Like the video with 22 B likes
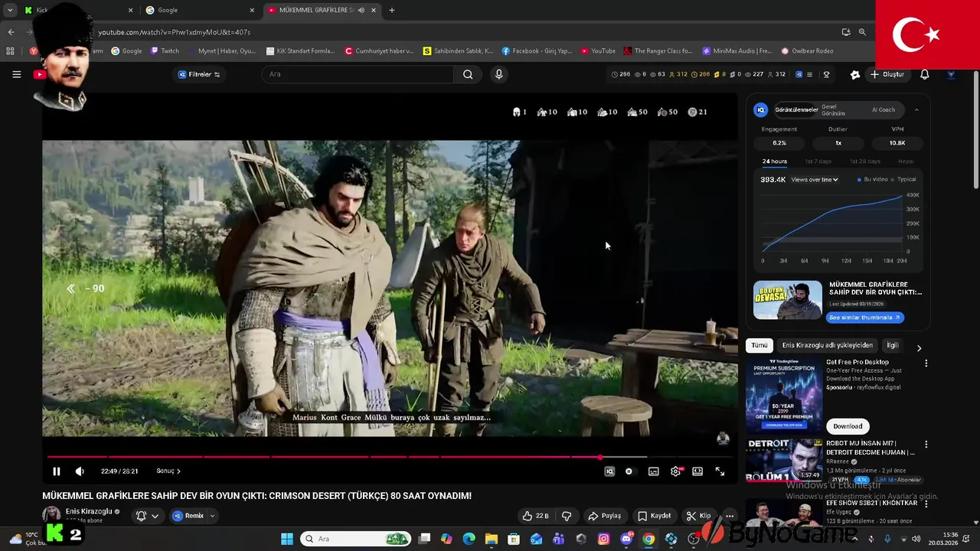 tap(535, 516)
